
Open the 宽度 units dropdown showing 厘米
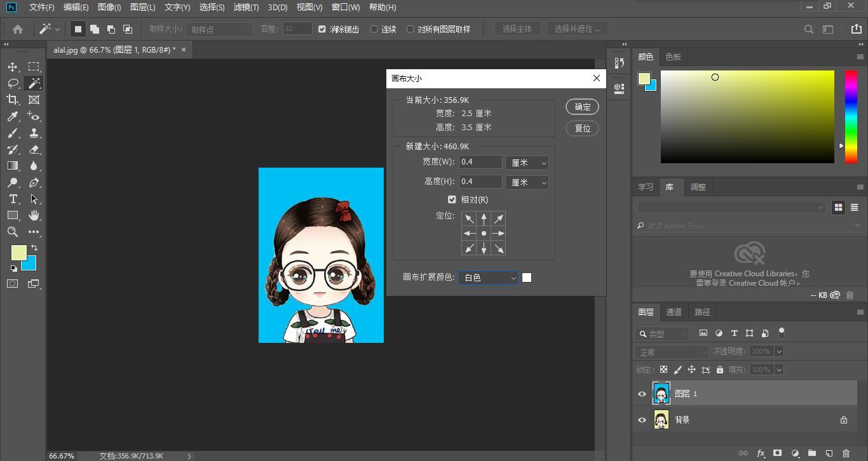click(527, 162)
